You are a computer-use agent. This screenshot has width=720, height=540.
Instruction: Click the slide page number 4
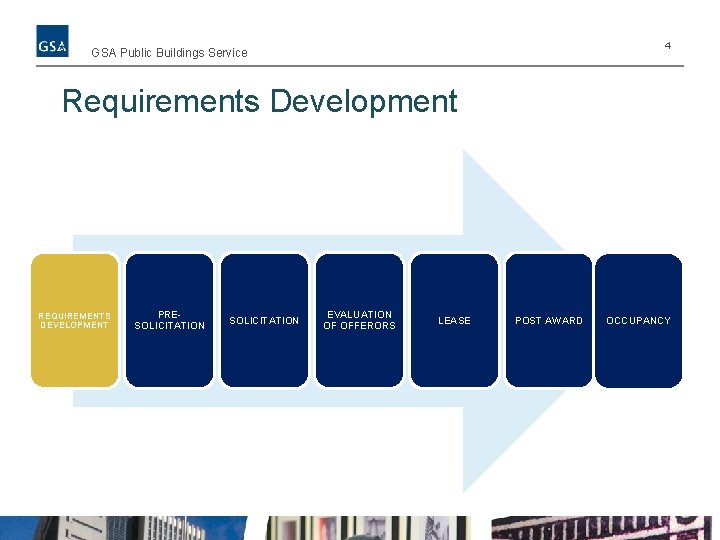[668, 45]
